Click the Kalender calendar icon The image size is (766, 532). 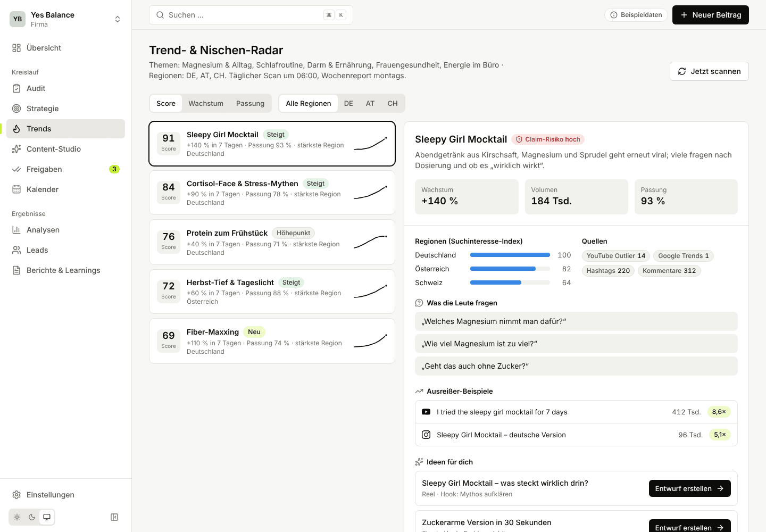click(x=16, y=189)
